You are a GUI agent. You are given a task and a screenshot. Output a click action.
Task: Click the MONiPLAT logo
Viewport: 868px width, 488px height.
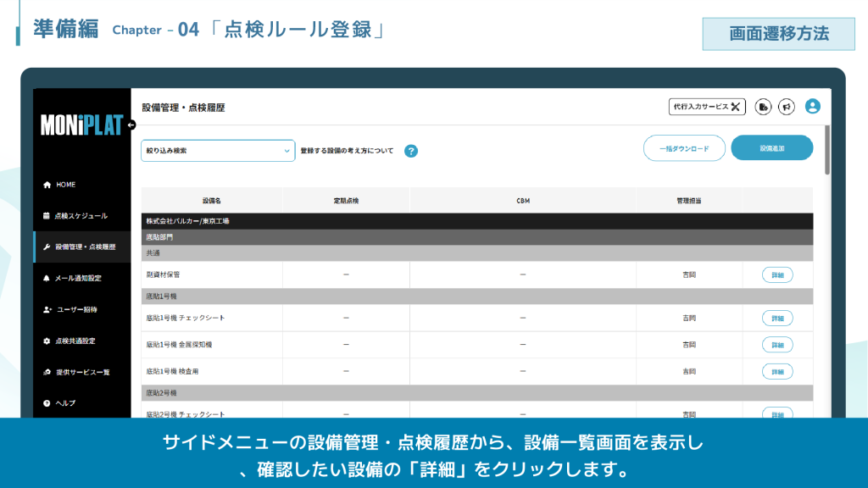pos(81,125)
